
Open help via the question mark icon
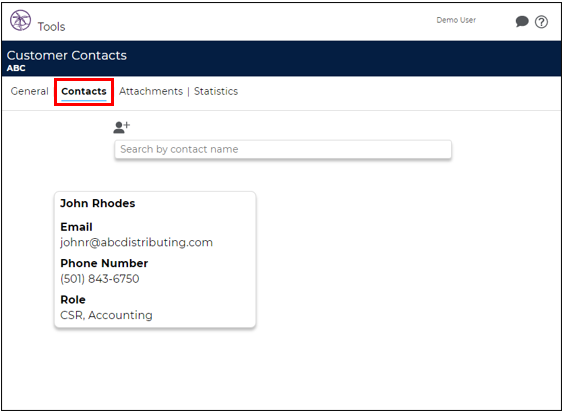pos(541,22)
